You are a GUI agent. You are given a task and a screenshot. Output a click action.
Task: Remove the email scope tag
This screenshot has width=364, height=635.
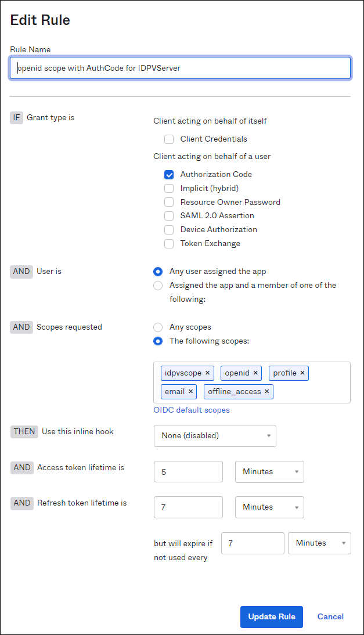tap(190, 392)
